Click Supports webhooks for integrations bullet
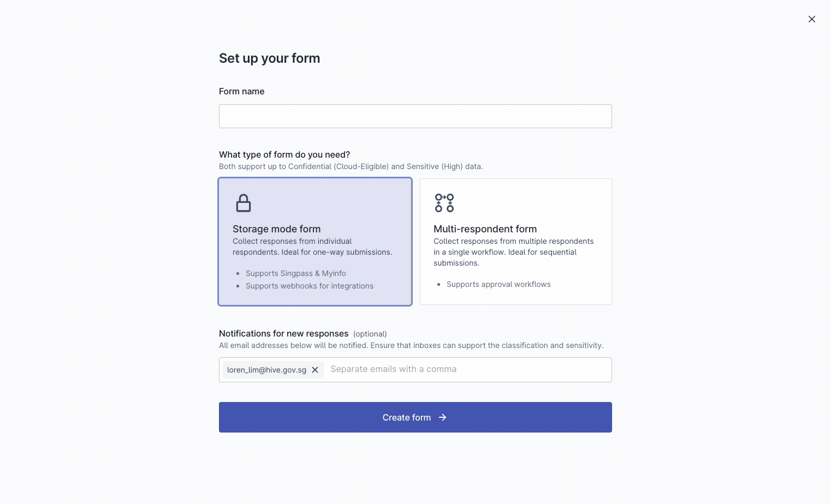This screenshot has height=504, width=831. pyautogui.click(x=310, y=286)
